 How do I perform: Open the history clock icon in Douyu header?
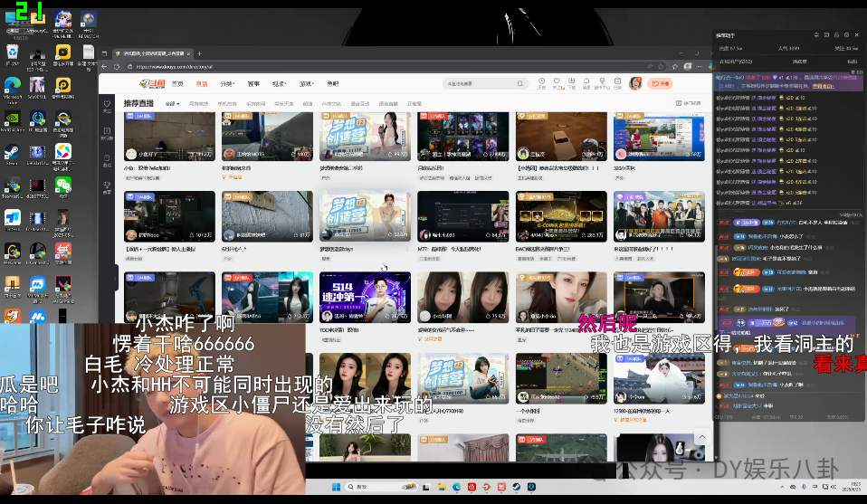(542, 81)
